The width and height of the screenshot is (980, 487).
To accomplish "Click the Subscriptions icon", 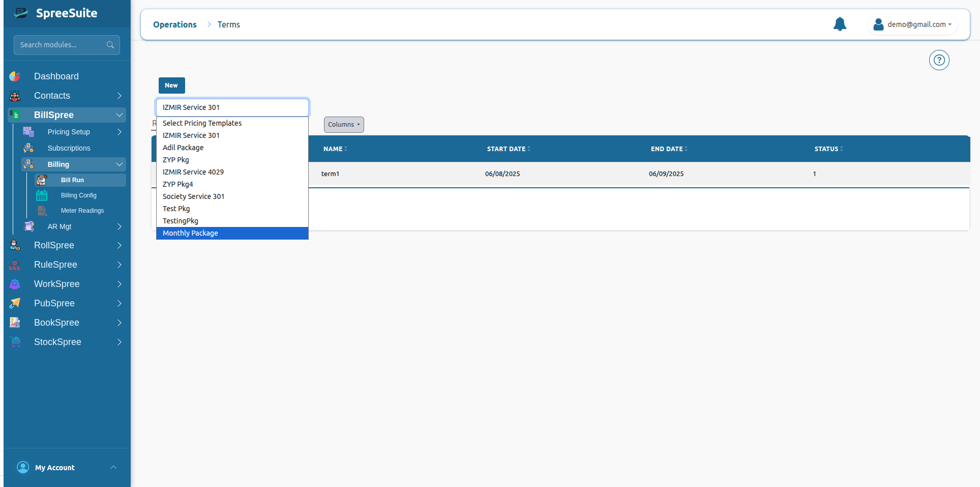I will coord(28,148).
